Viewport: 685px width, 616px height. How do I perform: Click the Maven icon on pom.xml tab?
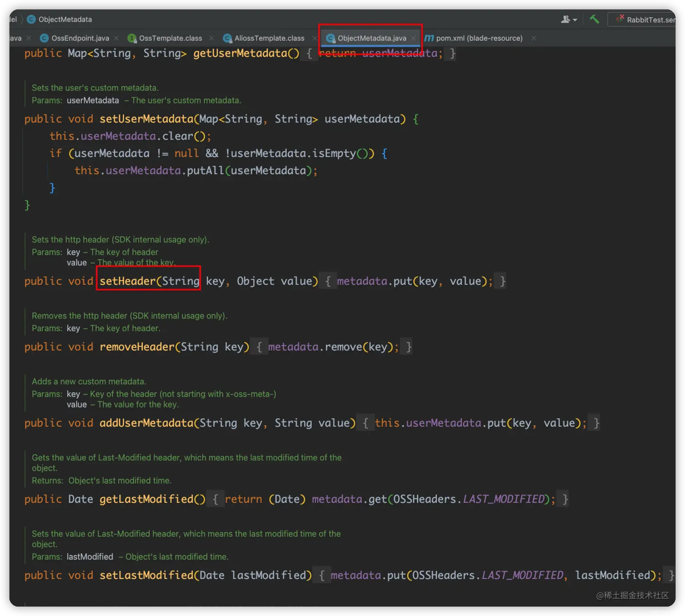click(x=429, y=38)
